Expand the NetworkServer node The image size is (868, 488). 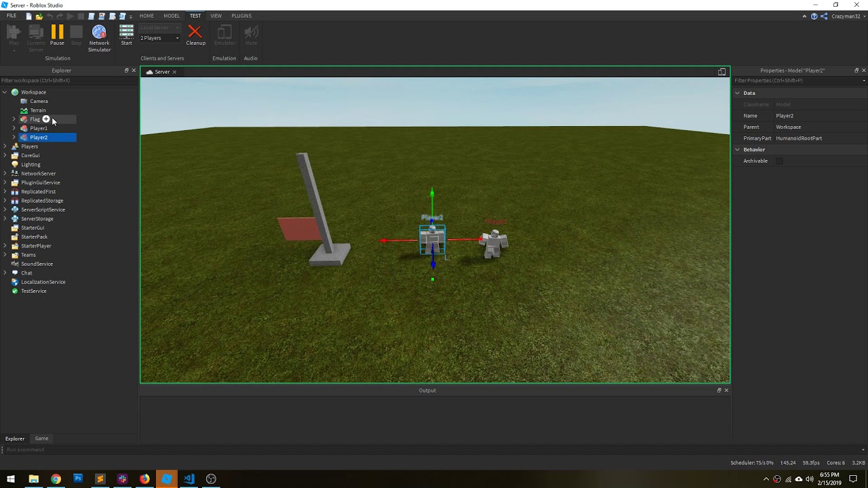(x=5, y=174)
